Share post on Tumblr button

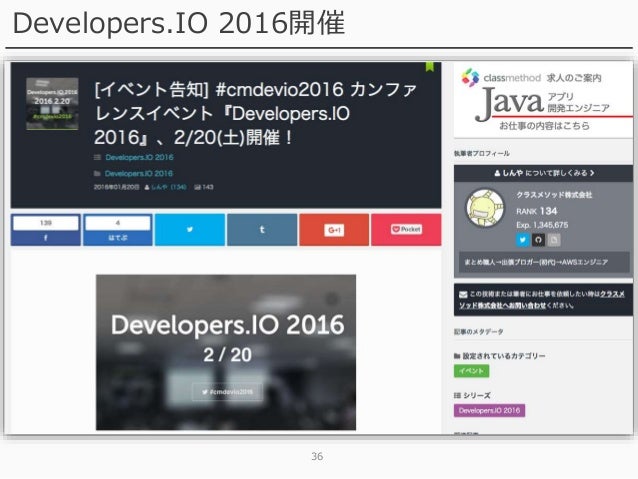coord(262,230)
